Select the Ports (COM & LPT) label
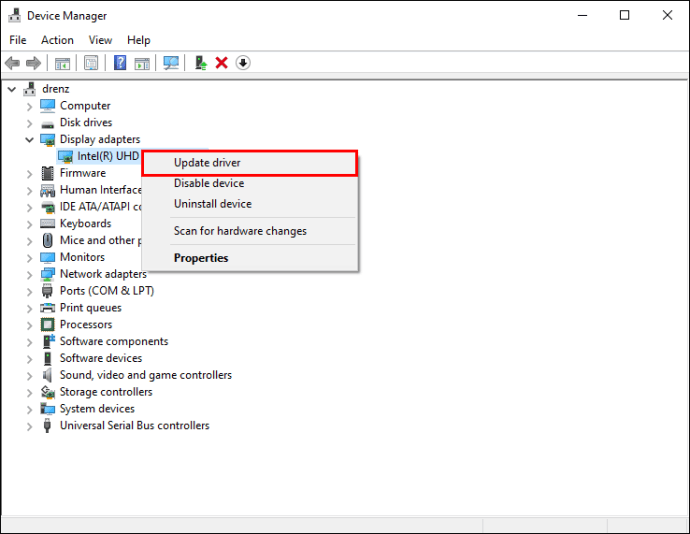This screenshot has width=690, height=534. [x=107, y=291]
